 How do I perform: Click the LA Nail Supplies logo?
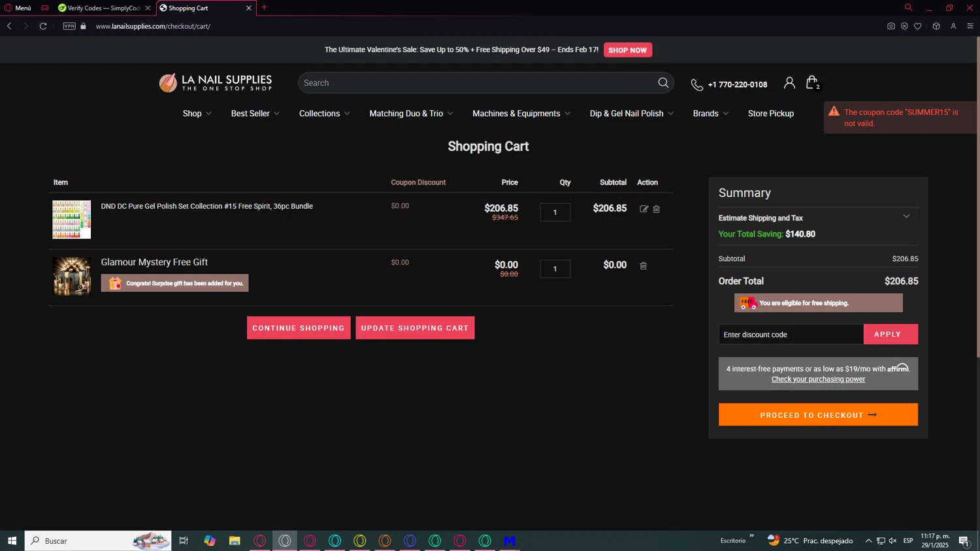(x=216, y=83)
